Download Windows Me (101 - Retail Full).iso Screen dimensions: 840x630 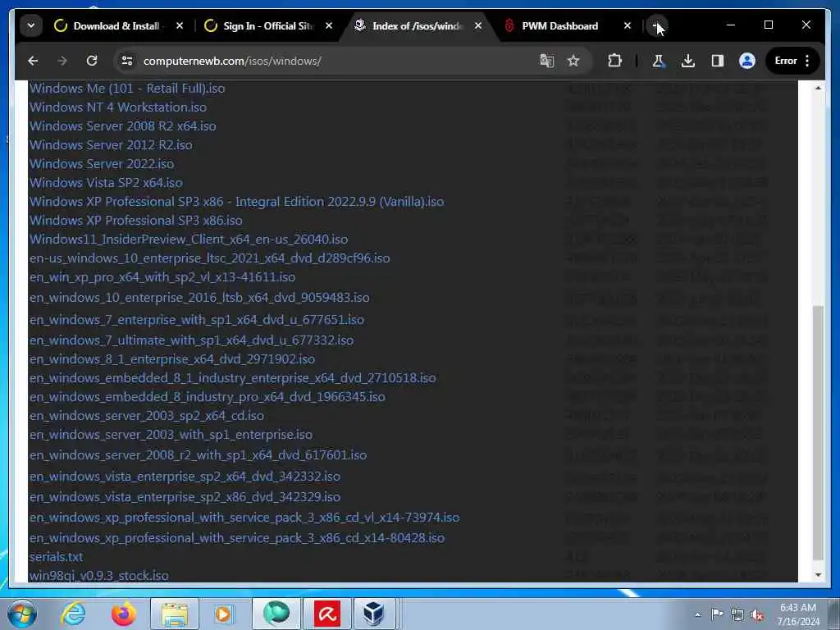(x=127, y=89)
